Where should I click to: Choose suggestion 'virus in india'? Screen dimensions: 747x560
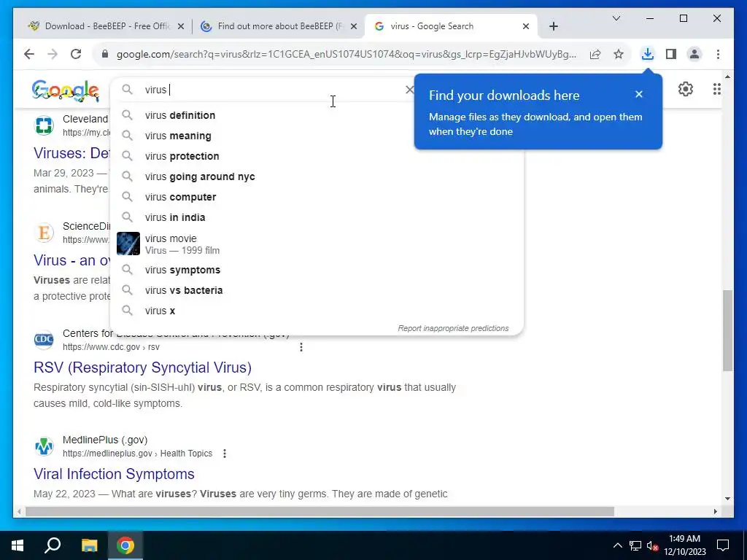pyautogui.click(x=317, y=217)
